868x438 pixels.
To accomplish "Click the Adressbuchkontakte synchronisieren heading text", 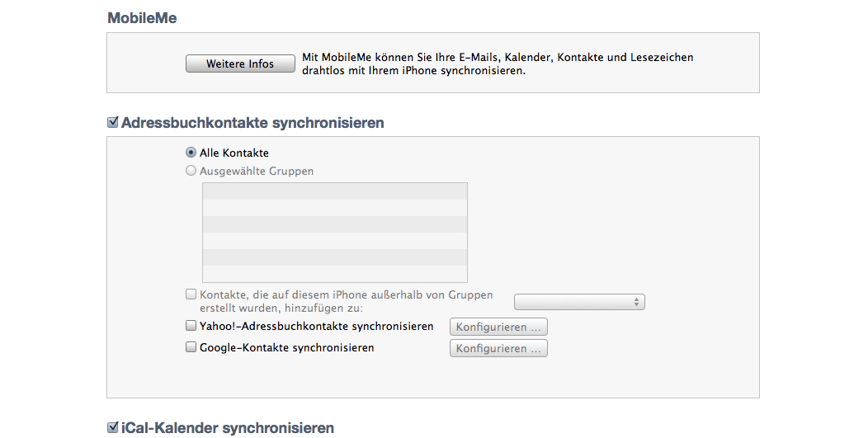I will coord(252,122).
